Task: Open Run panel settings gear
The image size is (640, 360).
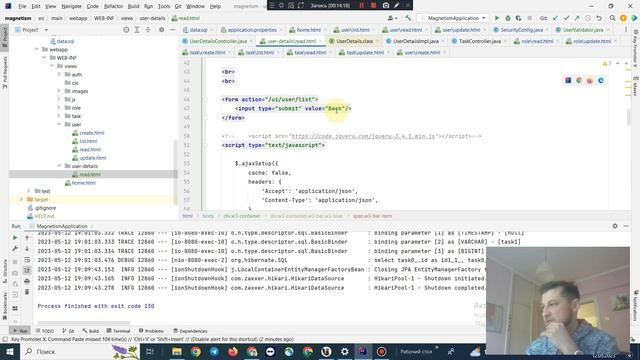Action: pyautogui.click(x=615, y=226)
